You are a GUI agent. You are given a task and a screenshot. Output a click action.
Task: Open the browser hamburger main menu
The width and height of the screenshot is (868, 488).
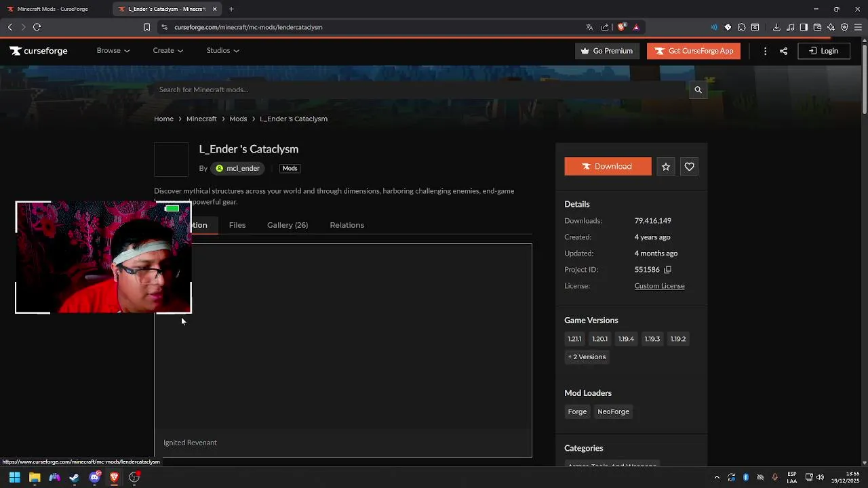858,27
